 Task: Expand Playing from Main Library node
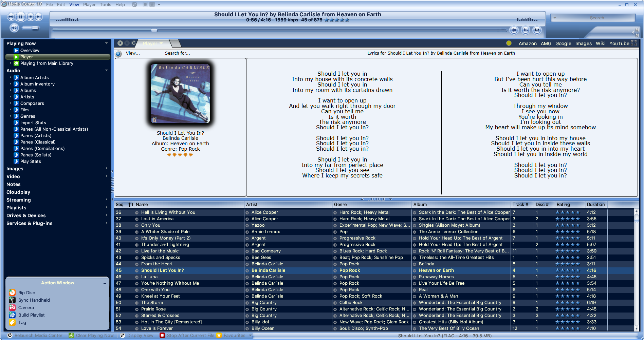pyautogui.click(x=10, y=63)
